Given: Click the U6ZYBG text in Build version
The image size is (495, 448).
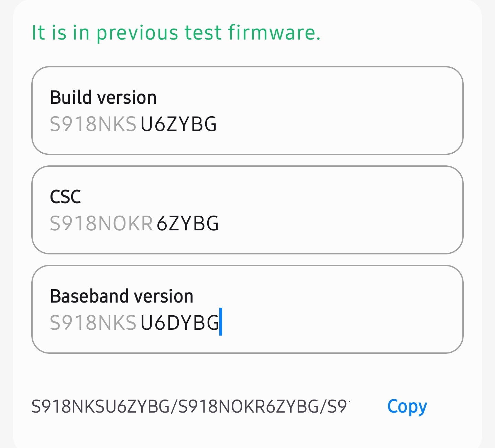Looking at the screenshot, I should point(179,124).
